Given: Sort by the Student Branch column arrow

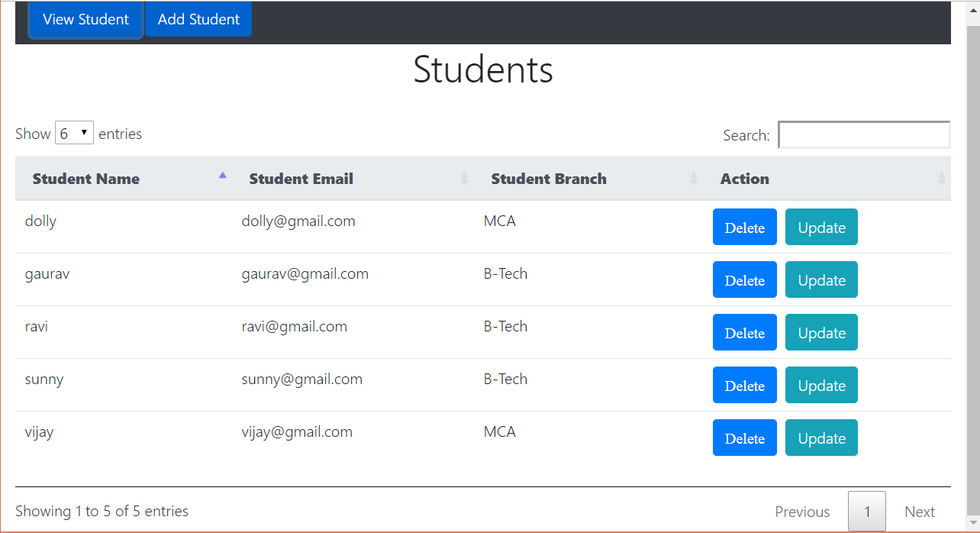Looking at the screenshot, I should (693, 178).
